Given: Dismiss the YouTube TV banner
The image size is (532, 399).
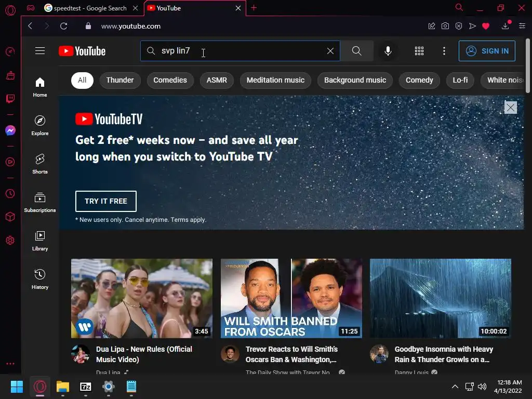Looking at the screenshot, I should pos(511,108).
